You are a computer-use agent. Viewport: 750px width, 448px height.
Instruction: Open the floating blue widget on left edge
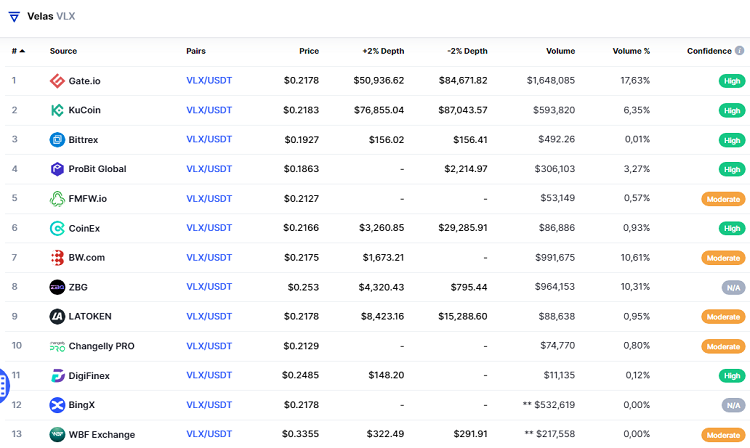[3, 383]
